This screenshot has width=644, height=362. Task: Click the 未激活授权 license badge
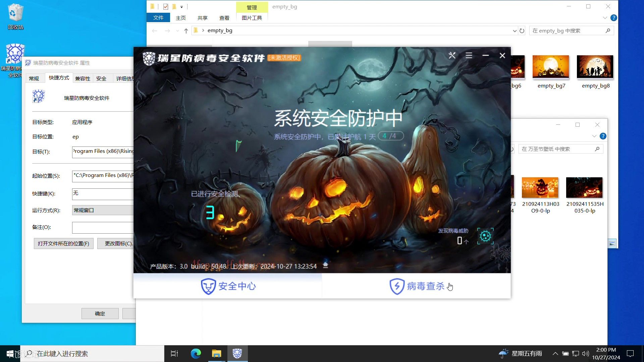tap(284, 58)
